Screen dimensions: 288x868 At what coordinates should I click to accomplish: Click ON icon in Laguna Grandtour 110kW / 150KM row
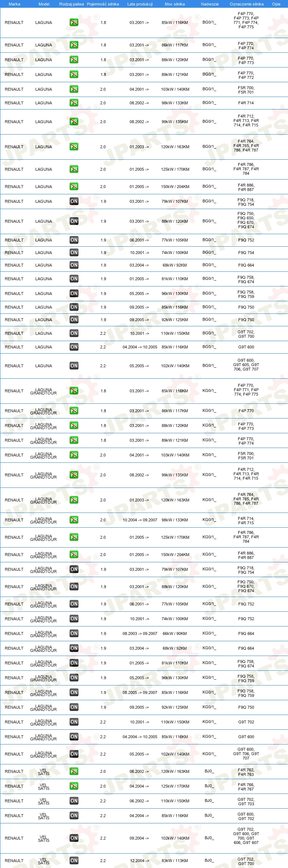coord(74,722)
